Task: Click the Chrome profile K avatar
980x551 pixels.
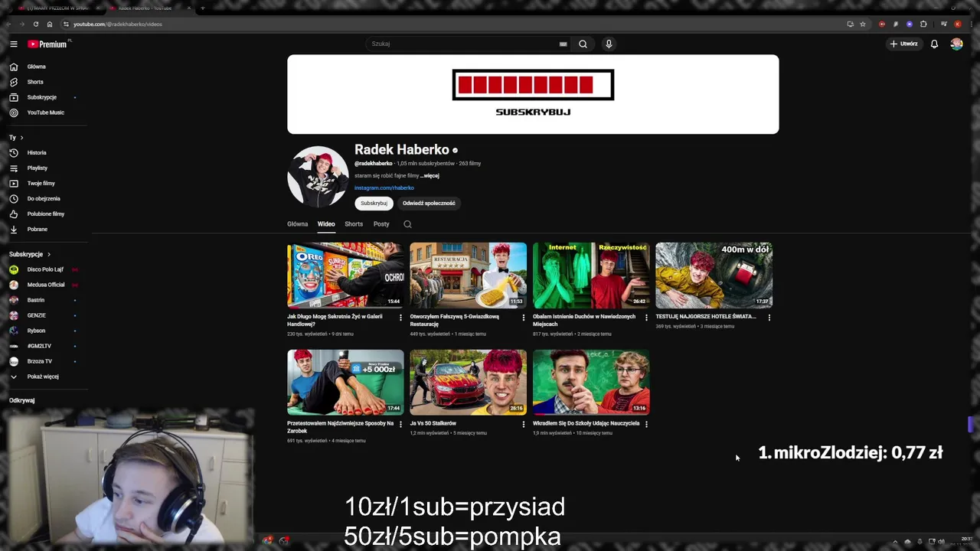Action: click(x=958, y=24)
